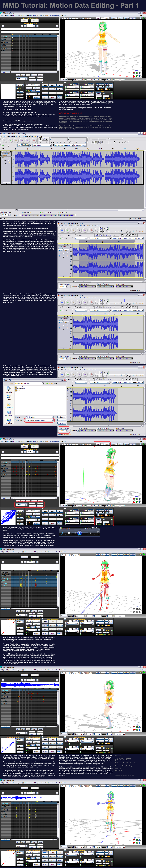Click Up One Level icon in Export File dialog
146x868 pixels.
(50, 383)
